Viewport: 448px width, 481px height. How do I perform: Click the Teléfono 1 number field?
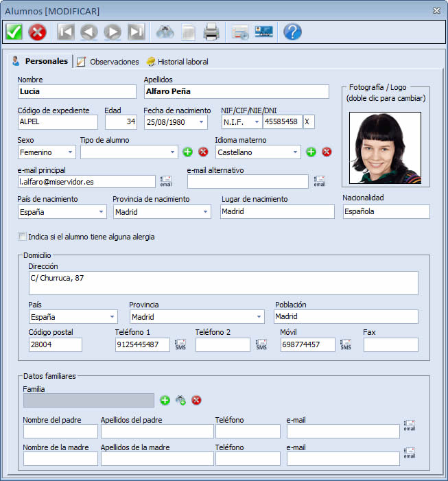tap(142, 344)
